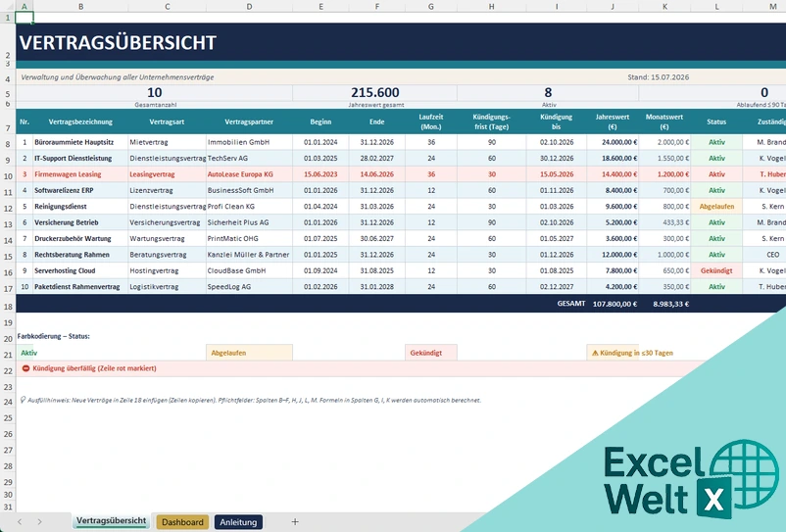Image resolution: width=786 pixels, height=532 pixels.
Task: Go to previous sheet using left arrow
Action: pyautogui.click(x=20, y=522)
